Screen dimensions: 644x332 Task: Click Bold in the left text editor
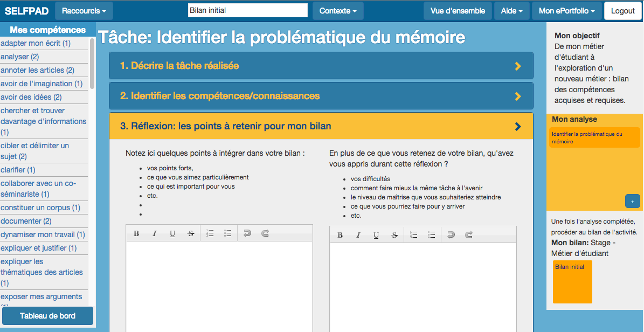click(x=136, y=233)
